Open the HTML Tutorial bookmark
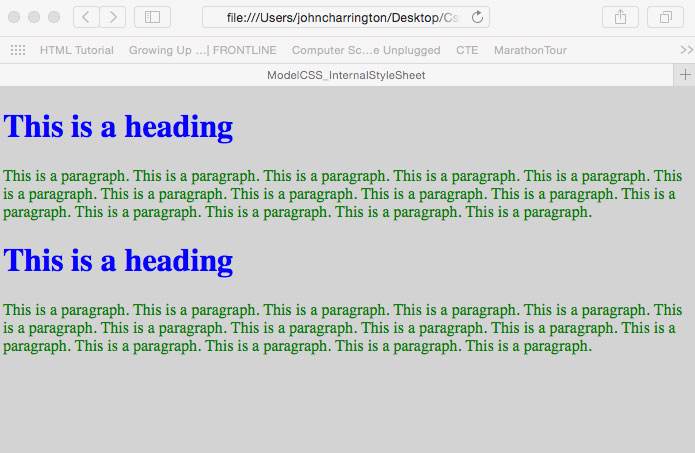This screenshot has height=453, width=695. click(77, 50)
